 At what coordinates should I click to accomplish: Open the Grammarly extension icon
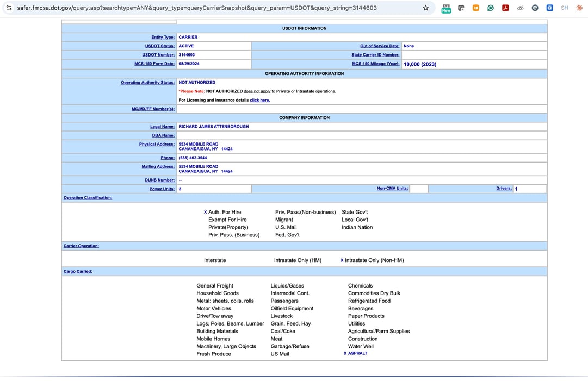coord(491,8)
